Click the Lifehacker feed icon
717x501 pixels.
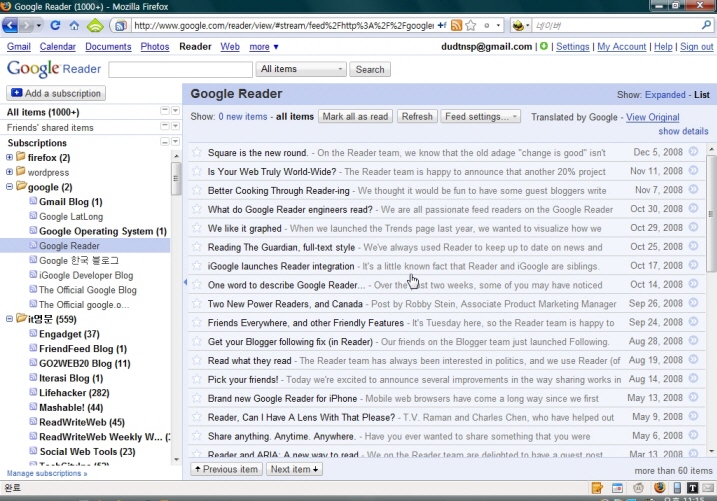[x=33, y=392]
